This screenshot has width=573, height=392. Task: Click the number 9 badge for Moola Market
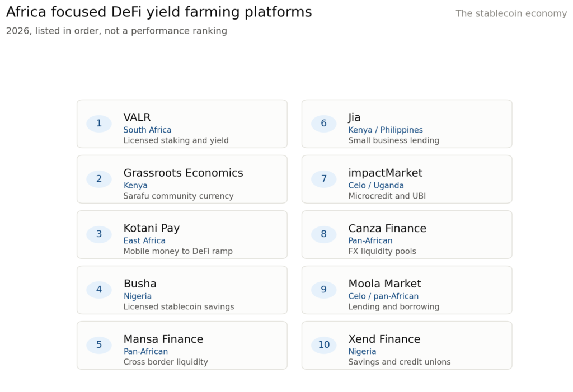point(324,290)
